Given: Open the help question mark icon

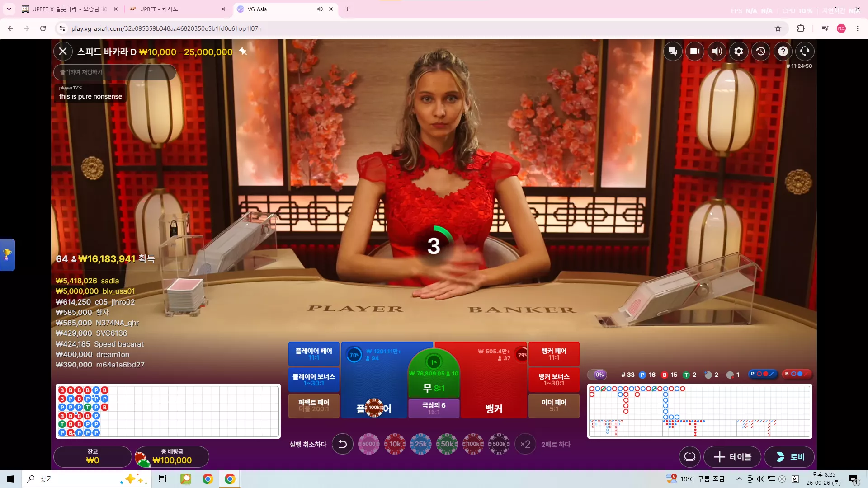Looking at the screenshot, I should click(783, 52).
